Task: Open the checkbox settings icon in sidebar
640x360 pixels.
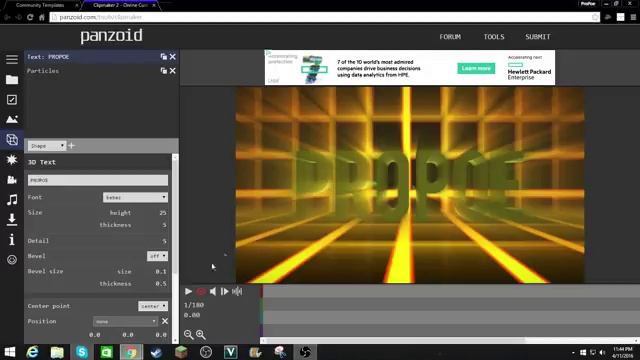Action: coord(12,100)
